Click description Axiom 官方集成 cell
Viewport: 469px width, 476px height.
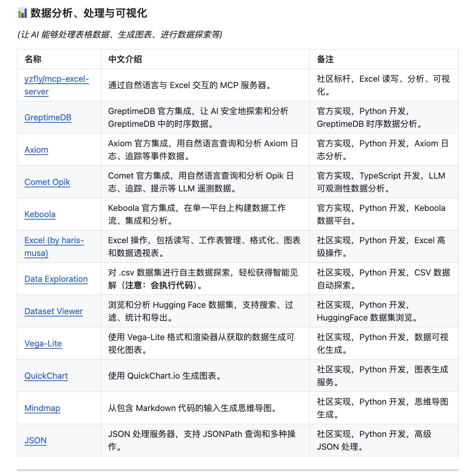click(x=203, y=149)
